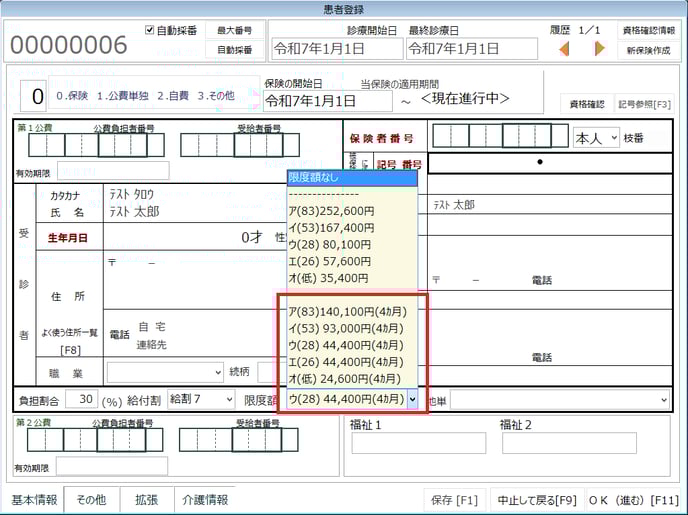Switch to the 拡張 tab

(x=146, y=499)
